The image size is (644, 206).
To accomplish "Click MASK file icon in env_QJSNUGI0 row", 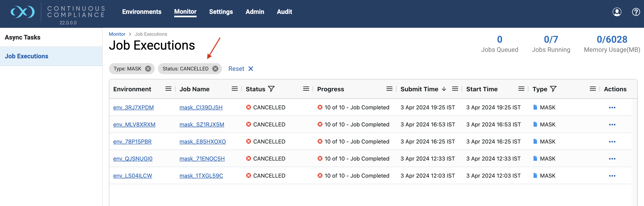I will tap(535, 158).
